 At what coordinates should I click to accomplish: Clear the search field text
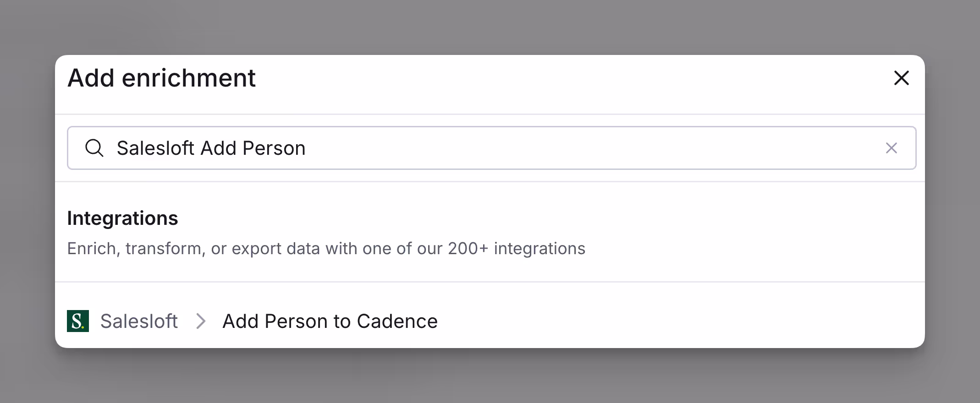[x=891, y=148]
